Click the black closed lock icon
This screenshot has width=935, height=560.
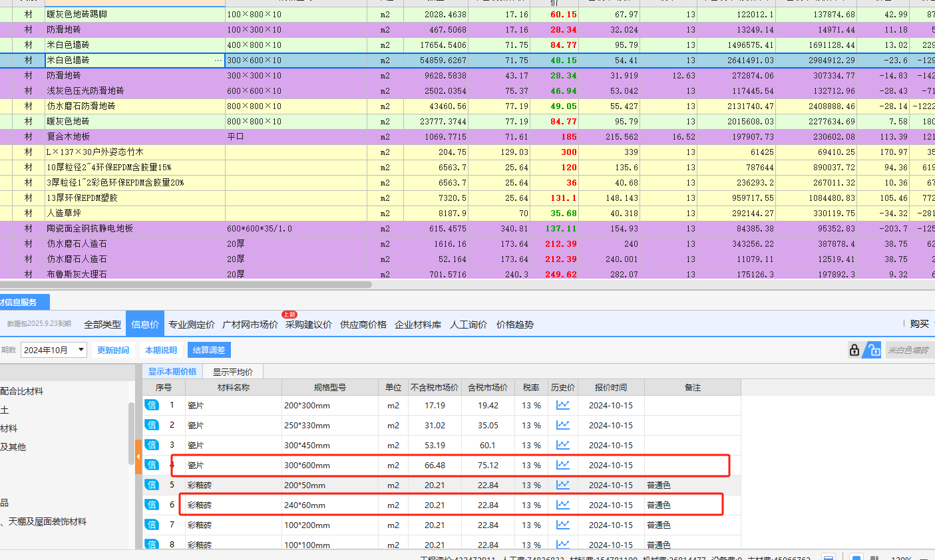coord(854,350)
